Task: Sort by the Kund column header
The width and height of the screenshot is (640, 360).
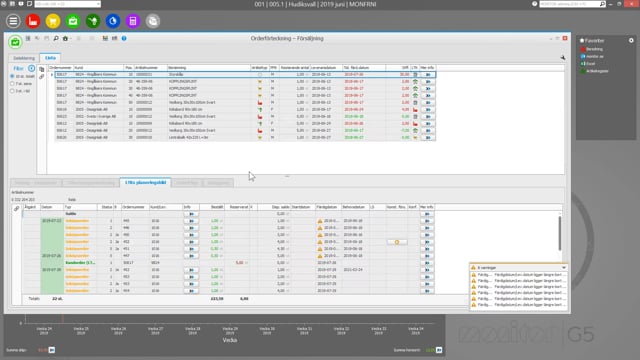Action: [x=98, y=68]
